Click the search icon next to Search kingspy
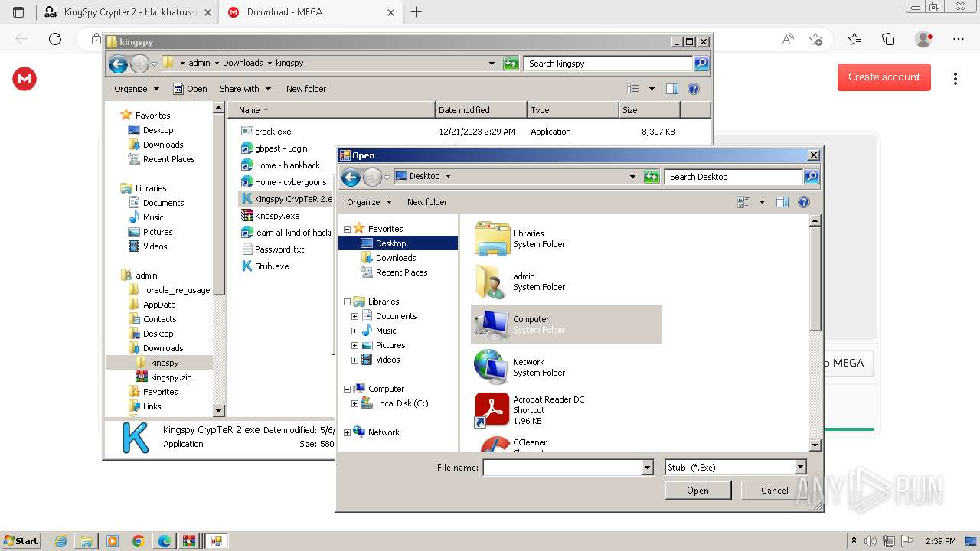This screenshot has width=980, height=551. [701, 64]
